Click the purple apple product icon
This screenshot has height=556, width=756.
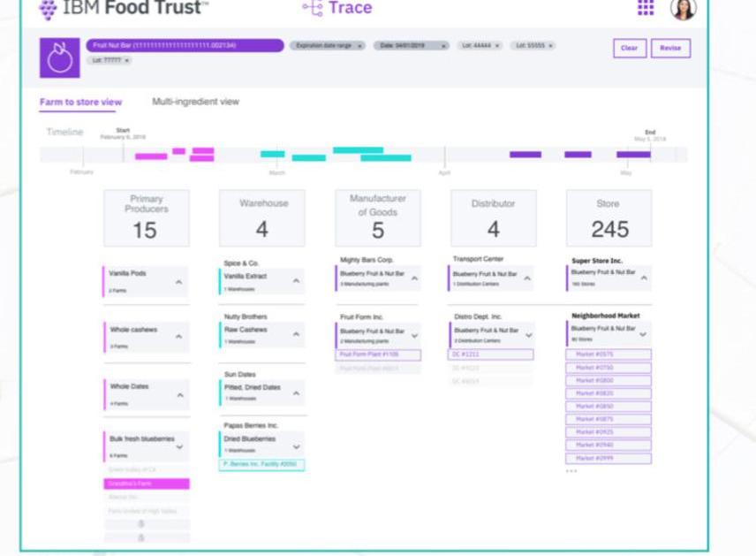[59, 58]
